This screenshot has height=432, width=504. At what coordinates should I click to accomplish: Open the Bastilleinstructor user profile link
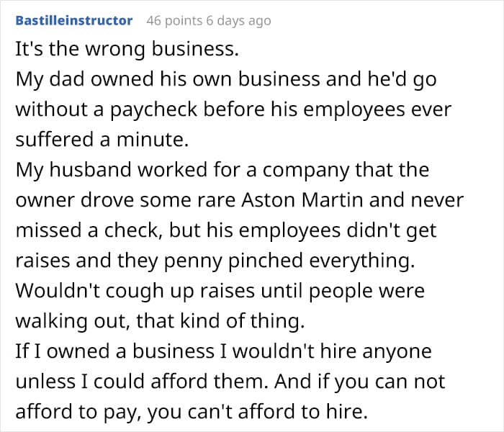74,20
